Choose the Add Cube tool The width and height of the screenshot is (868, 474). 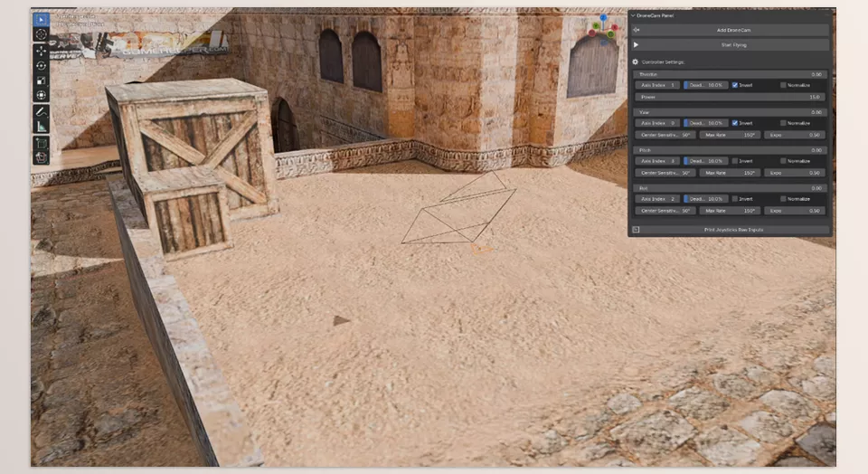pos(41,144)
